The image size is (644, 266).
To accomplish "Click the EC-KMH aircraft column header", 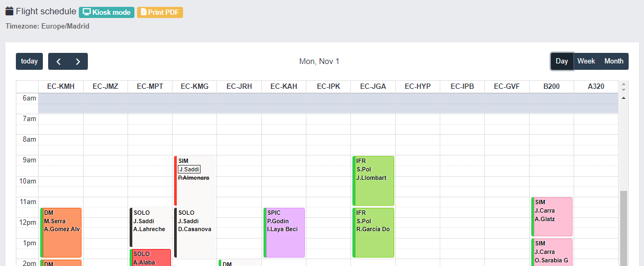I will pos(60,87).
